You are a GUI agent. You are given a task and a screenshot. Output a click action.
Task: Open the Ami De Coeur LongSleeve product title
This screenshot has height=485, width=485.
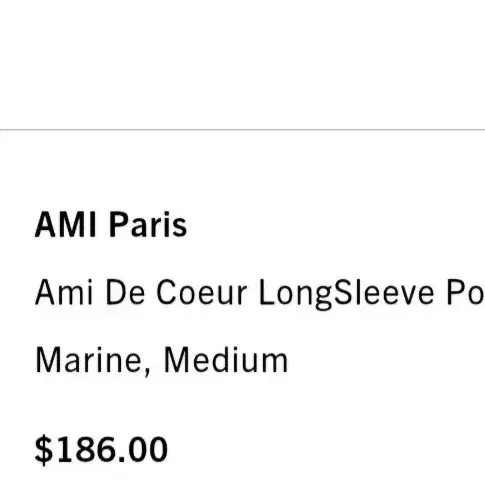(260, 293)
